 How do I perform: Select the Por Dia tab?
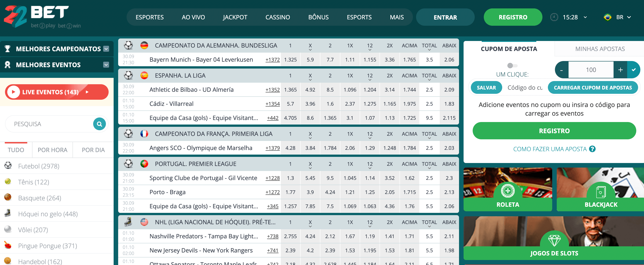click(93, 150)
